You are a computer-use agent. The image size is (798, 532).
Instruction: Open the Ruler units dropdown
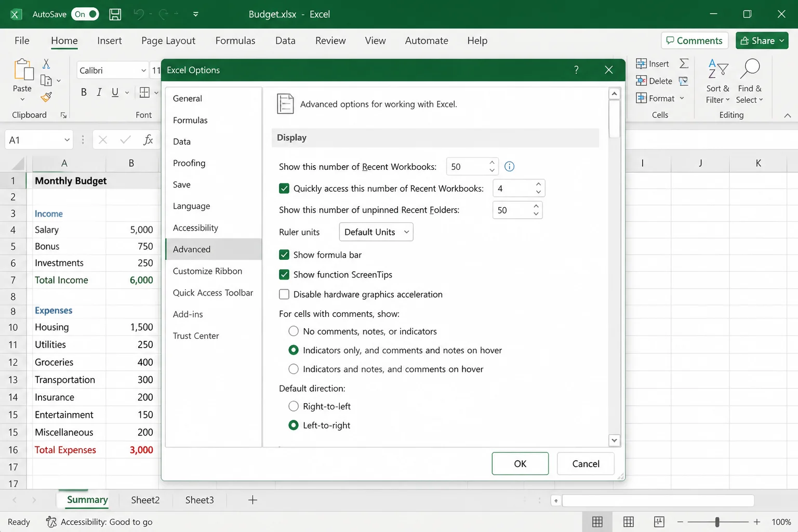coord(376,232)
